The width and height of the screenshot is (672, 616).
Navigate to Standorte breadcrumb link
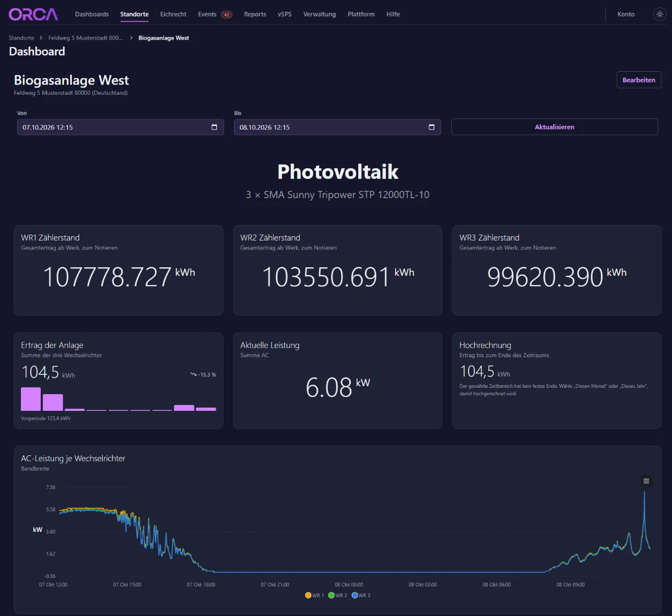[x=21, y=38]
